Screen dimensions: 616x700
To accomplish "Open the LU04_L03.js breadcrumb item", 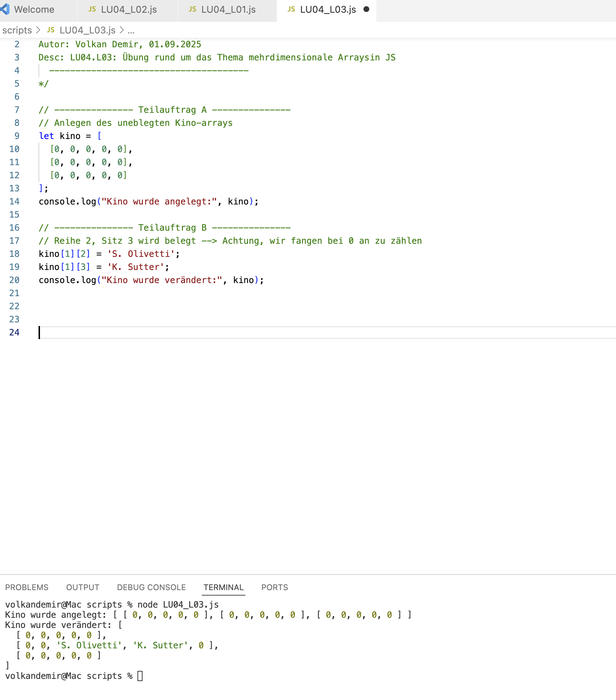I will coord(87,30).
